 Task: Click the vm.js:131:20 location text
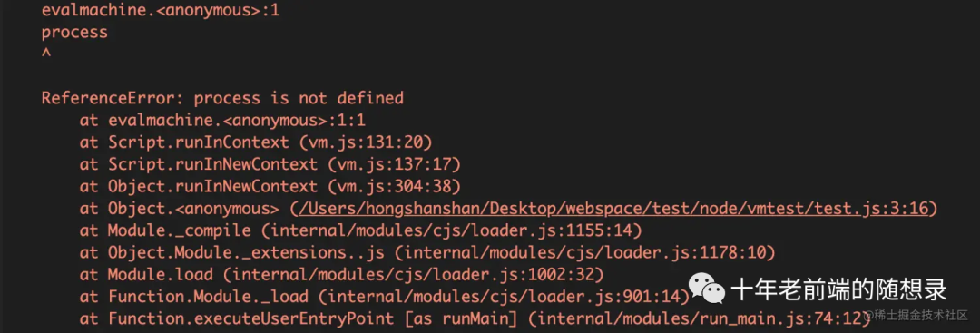tap(366, 142)
